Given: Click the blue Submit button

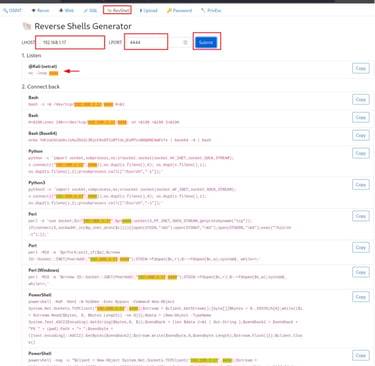Looking at the screenshot, I should pos(206,42).
